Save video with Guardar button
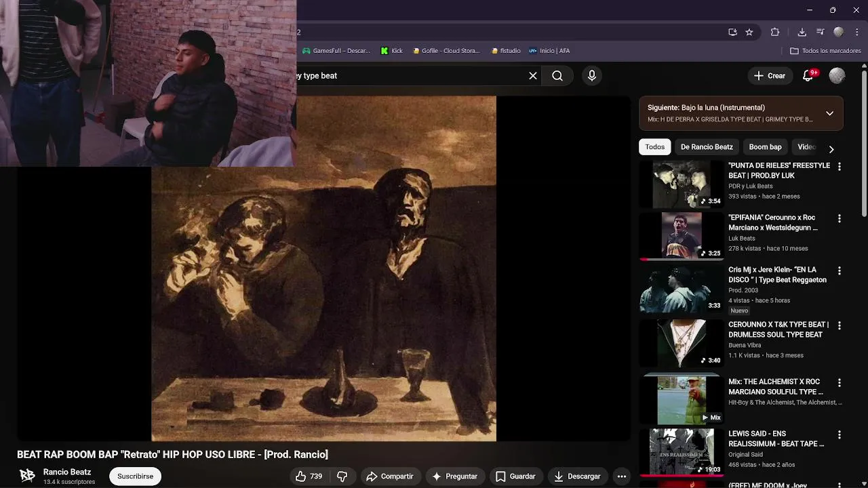This screenshot has width=868, height=488. click(x=516, y=476)
